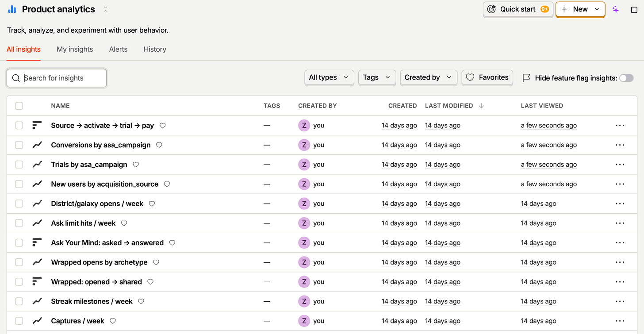Open the side panel layout icon

coord(634,9)
